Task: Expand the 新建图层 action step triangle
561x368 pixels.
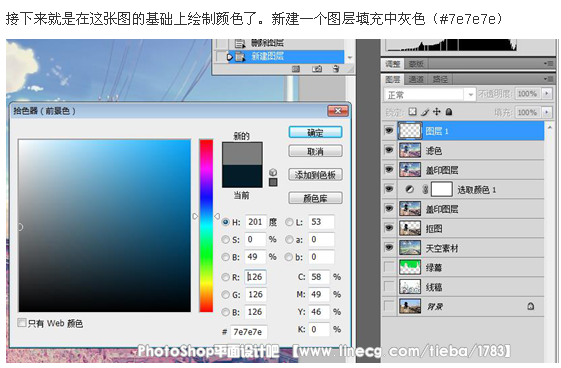Action: coord(230,57)
